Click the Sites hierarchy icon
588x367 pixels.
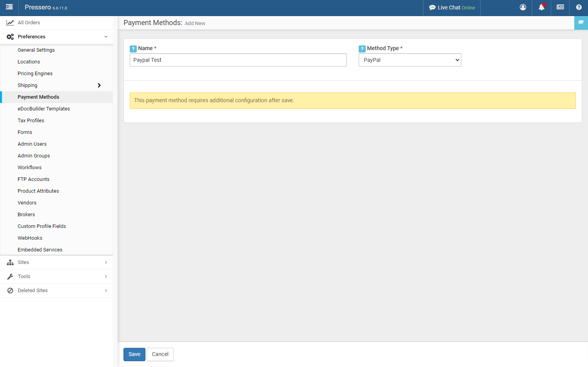10,262
